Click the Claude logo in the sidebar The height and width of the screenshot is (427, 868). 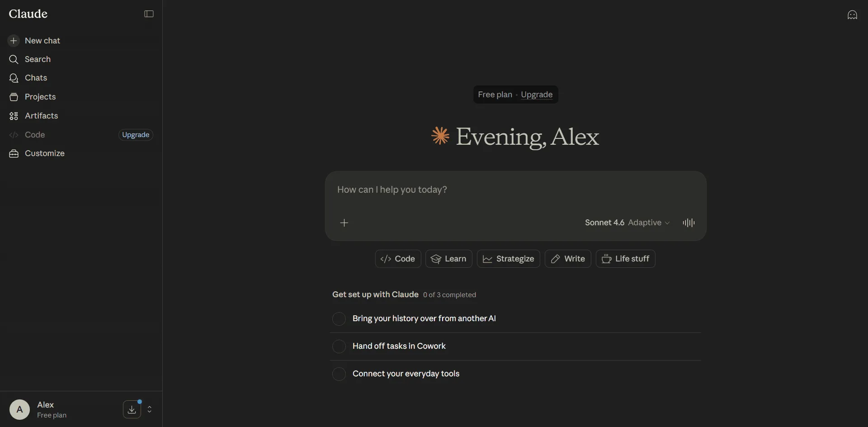click(28, 14)
